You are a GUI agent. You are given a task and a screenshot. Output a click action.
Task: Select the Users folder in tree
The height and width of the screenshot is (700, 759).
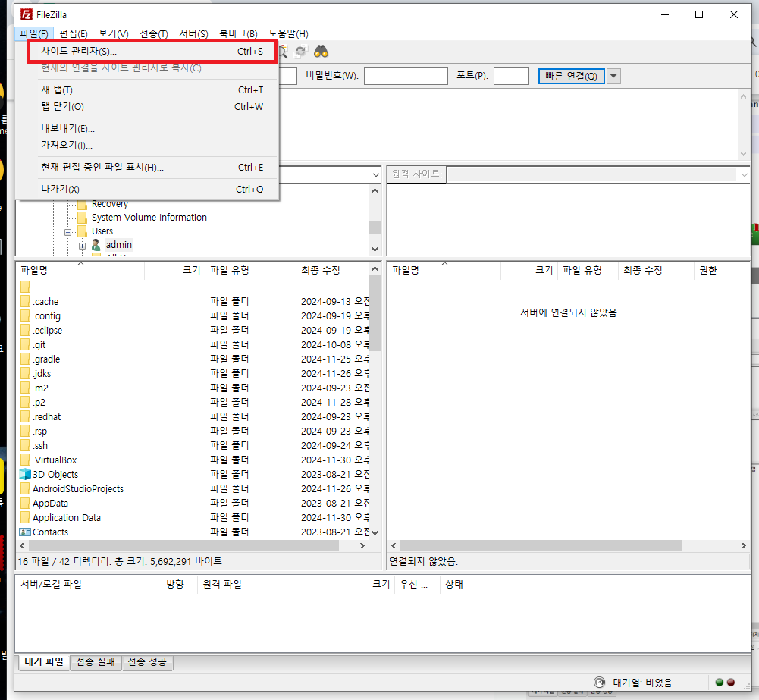[102, 231]
